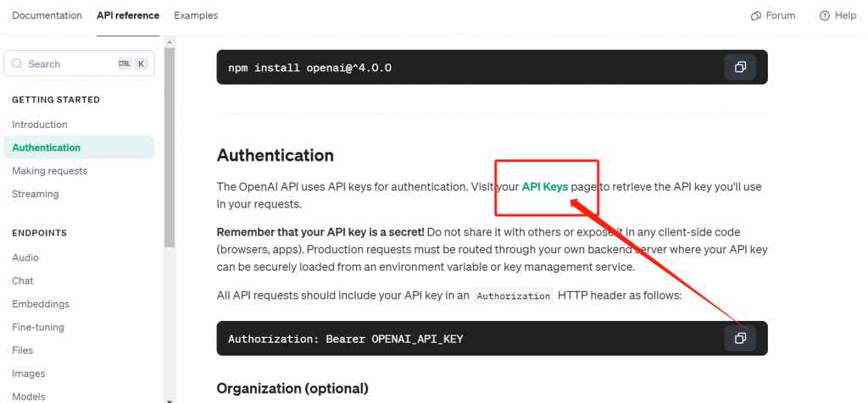Click the sidebar scroll up arrow

click(170, 42)
